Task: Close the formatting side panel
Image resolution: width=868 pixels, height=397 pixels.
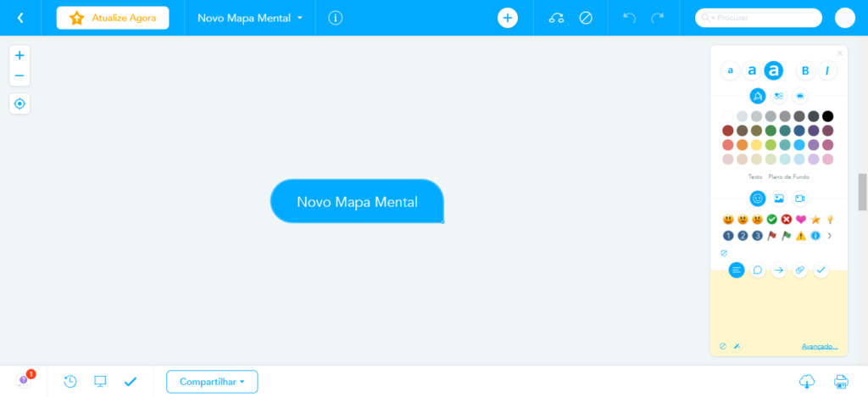Action: [x=840, y=53]
